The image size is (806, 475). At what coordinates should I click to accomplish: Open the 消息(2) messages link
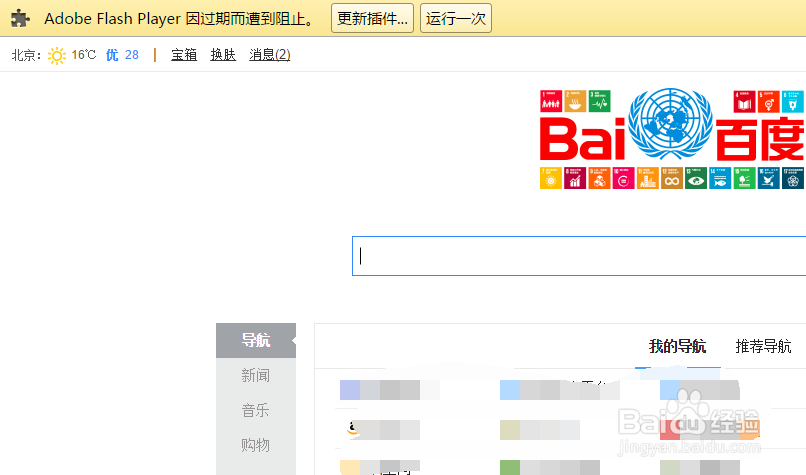[270, 54]
